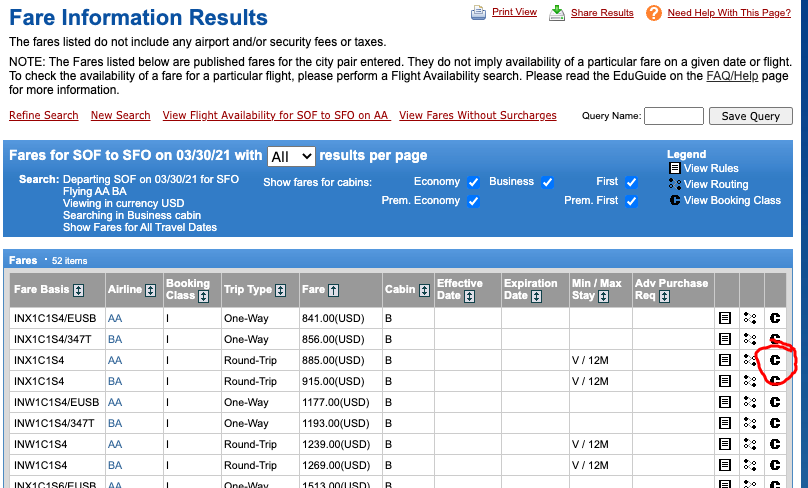Uncheck the Prem. First cabin checkbox

coord(631,201)
